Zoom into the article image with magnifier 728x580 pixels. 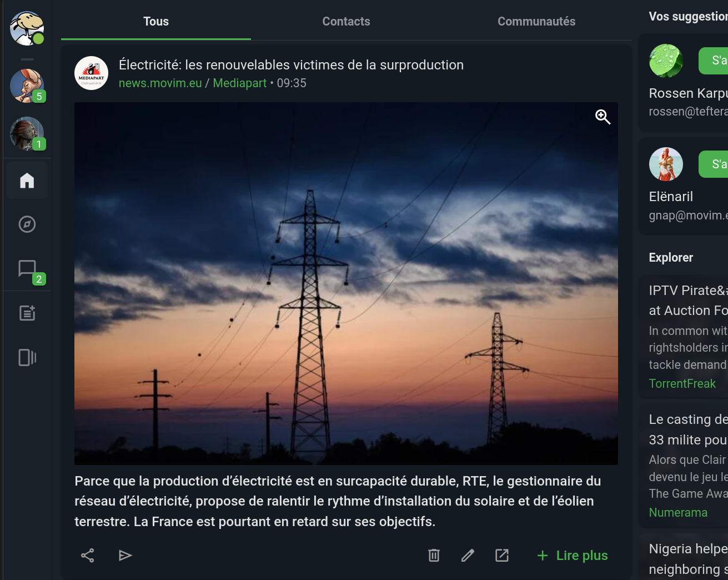603,117
